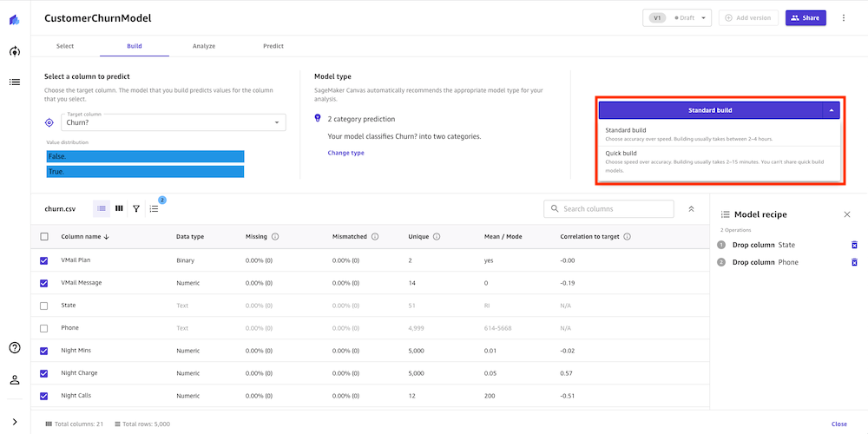Uncheck the VMail Message checkbox
Screen dimensions: 868x434
click(x=44, y=283)
